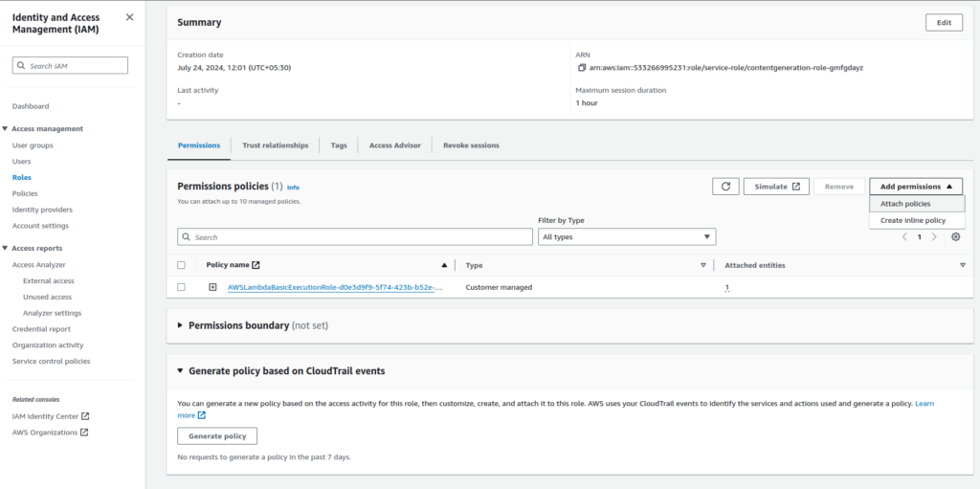Open User groups in navigation
The width and height of the screenshot is (980, 489).
coord(33,145)
